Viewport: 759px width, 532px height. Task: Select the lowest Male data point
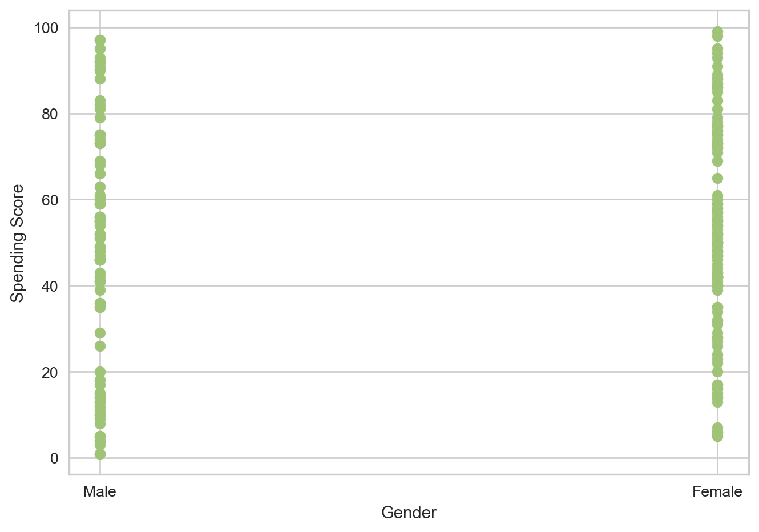(100, 454)
